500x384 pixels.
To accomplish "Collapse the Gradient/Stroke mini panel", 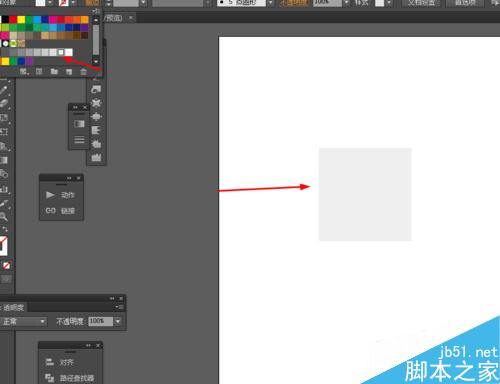I will click(75, 107).
